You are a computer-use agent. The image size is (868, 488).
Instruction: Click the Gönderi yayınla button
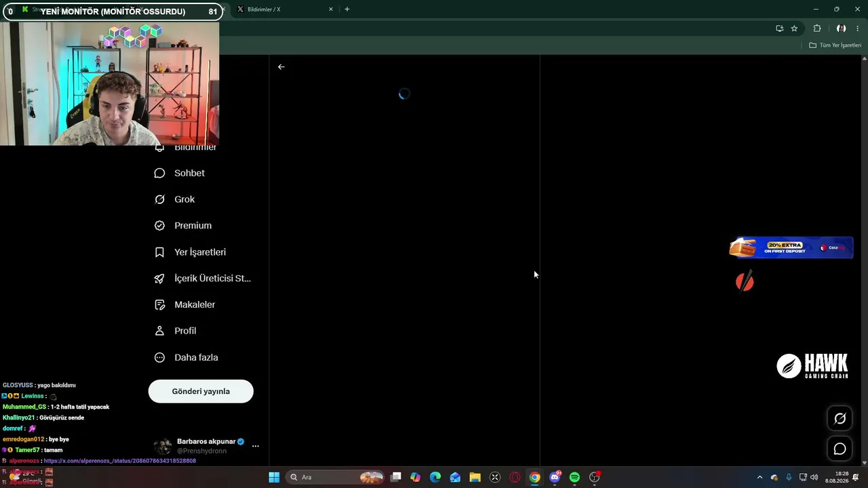(x=201, y=391)
